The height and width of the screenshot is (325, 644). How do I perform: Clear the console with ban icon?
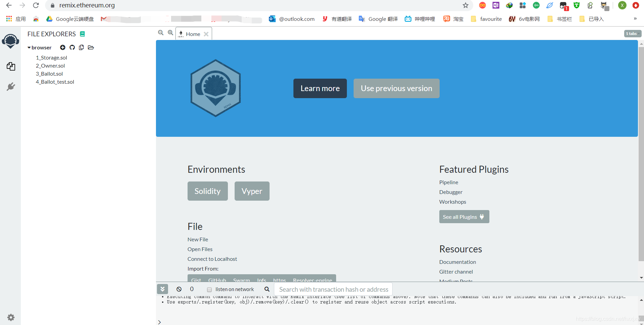(179, 289)
